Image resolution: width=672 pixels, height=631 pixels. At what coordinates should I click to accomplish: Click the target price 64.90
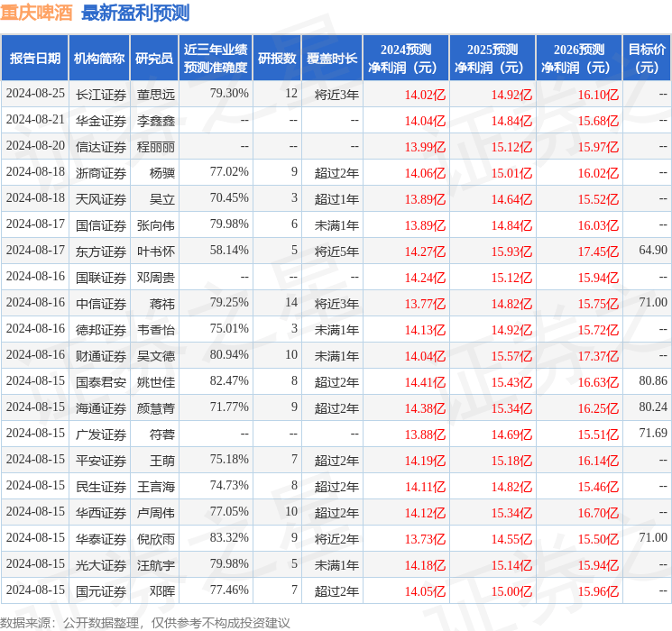[x=653, y=250]
